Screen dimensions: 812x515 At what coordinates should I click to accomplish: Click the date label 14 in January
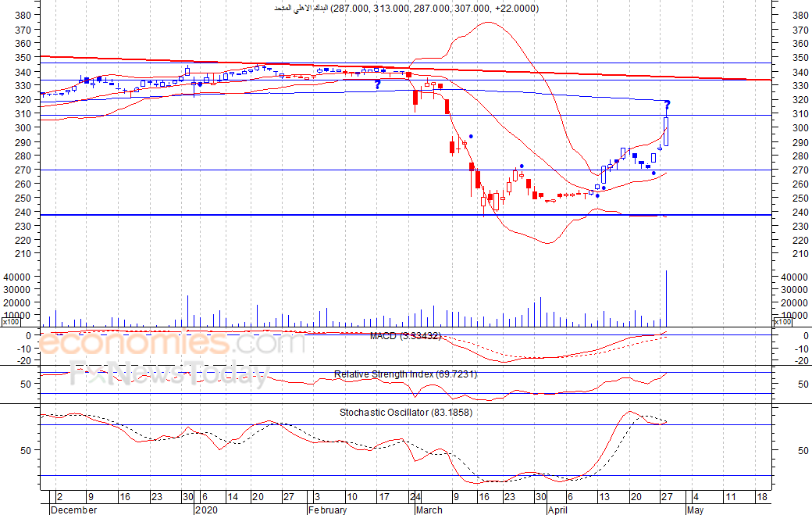233,497
